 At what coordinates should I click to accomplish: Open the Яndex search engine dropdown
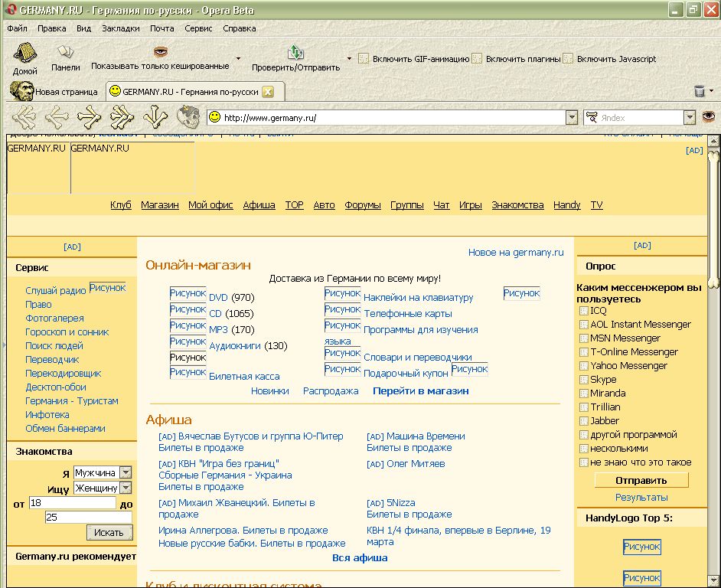(x=689, y=117)
